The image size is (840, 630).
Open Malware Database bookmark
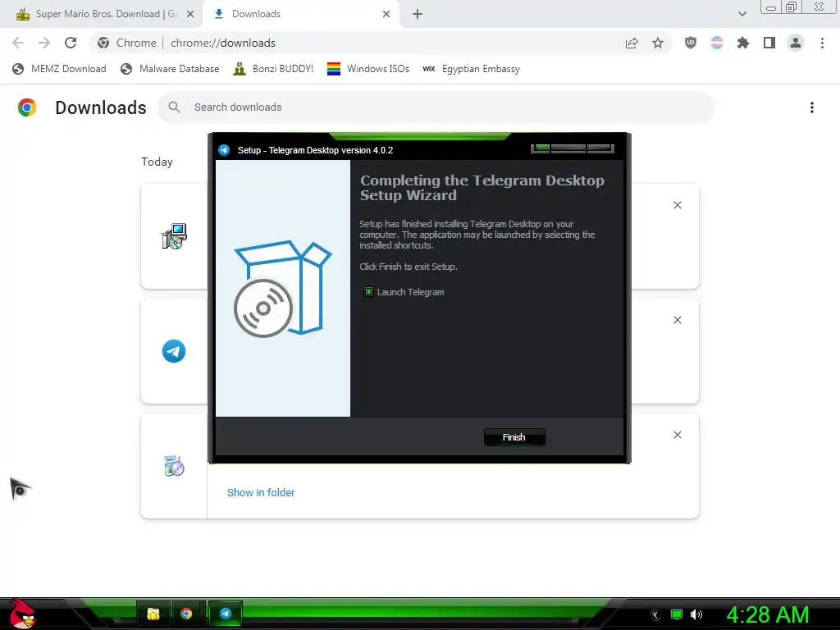point(170,69)
